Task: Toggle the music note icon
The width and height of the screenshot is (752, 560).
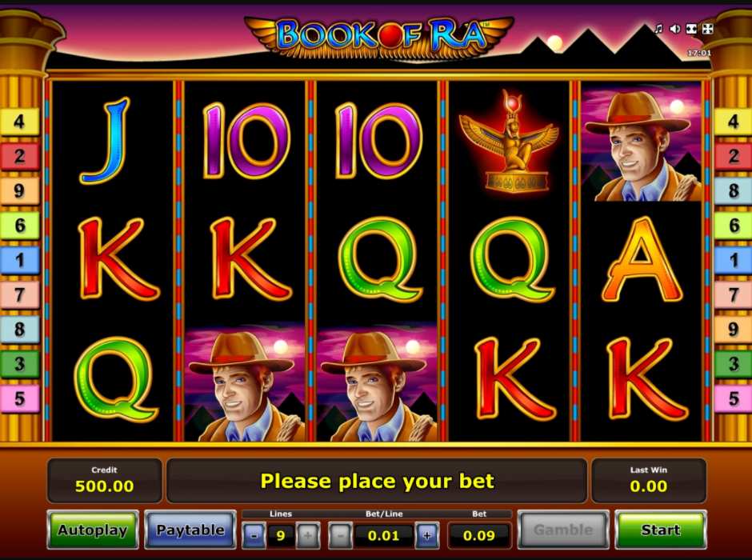Action: click(658, 30)
